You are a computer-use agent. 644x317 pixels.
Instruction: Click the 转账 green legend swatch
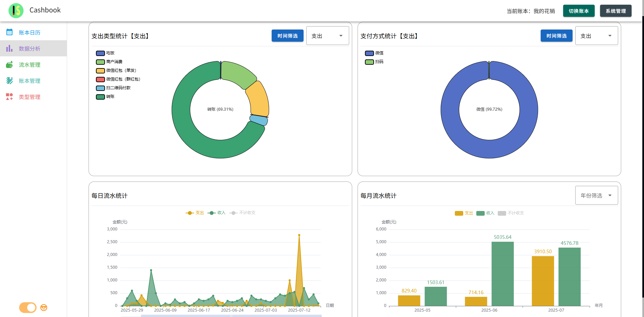click(x=100, y=97)
